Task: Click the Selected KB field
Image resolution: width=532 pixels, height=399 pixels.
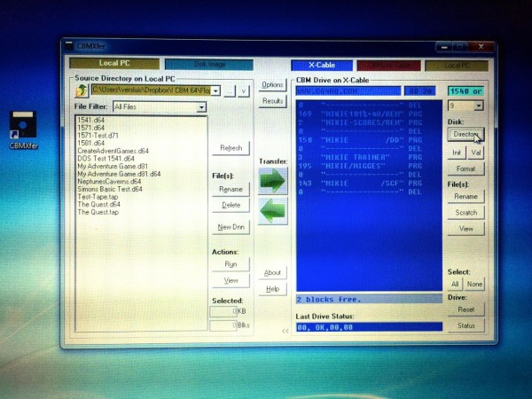Action: point(223,311)
